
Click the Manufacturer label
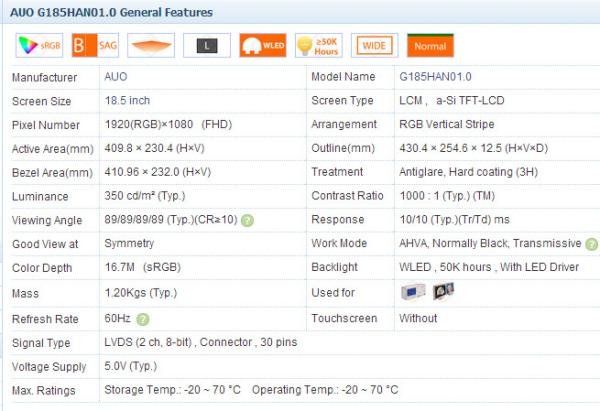(x=44, y=78)
